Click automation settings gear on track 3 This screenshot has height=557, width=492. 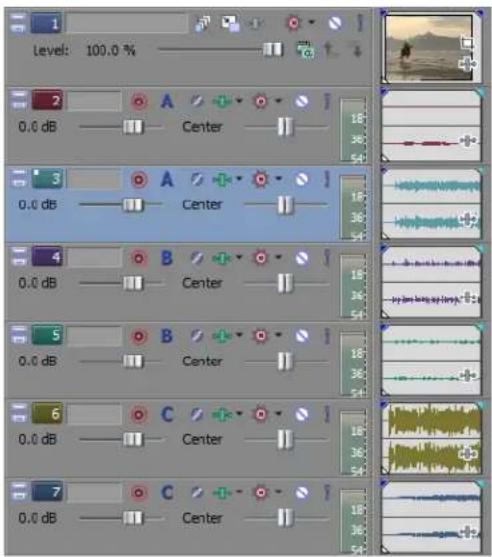[261, 179]
